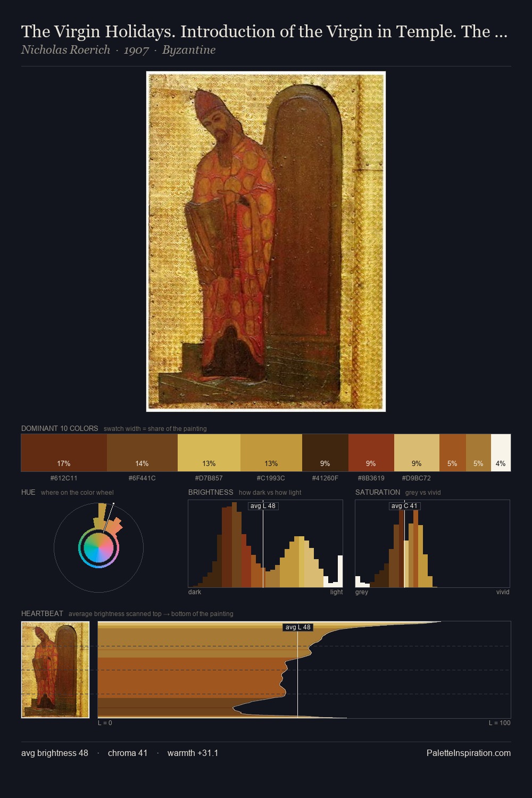Screen dimensions: 532x798
Task: Click the DOMINANT 10 COLORS heading
Action: click(x=60, y=428)
